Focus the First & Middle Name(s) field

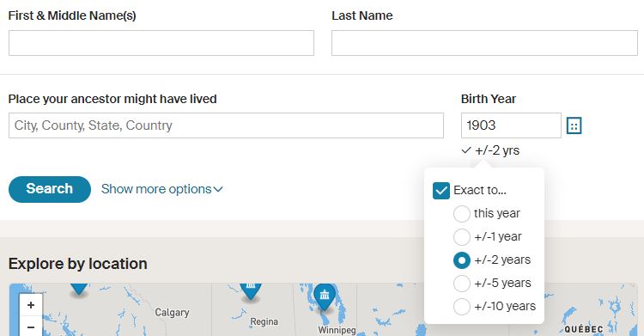pos(161,43)
